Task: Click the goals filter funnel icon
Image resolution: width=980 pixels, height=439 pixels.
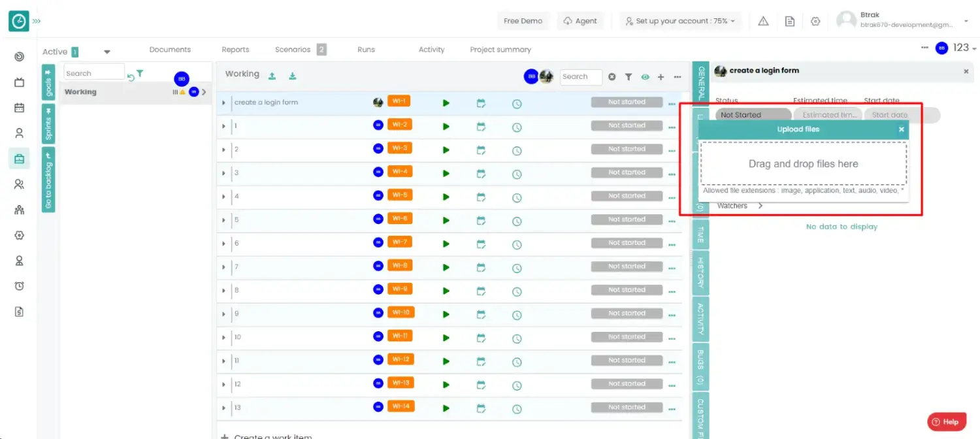Action: pyautogui.click(x=140, y=73)
